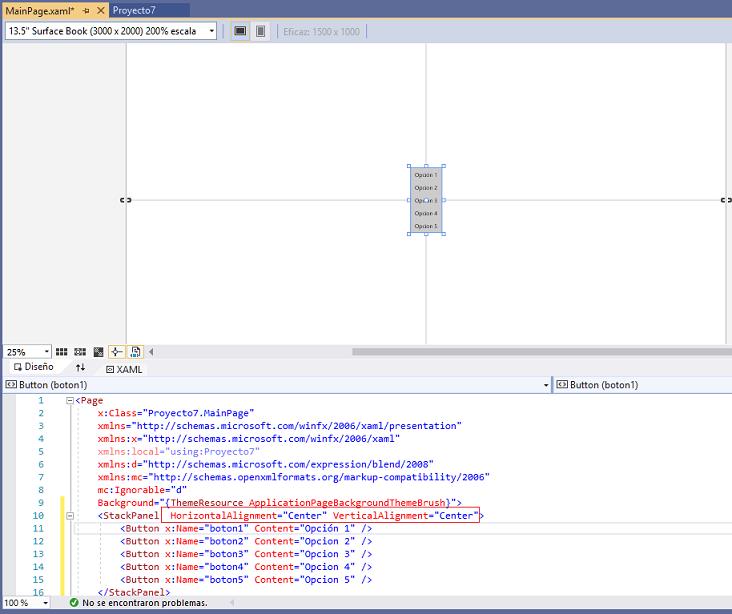Swap the design and XAML panes
The height and width of the screenshot is (614, 732).
click(x=80, y=367)
